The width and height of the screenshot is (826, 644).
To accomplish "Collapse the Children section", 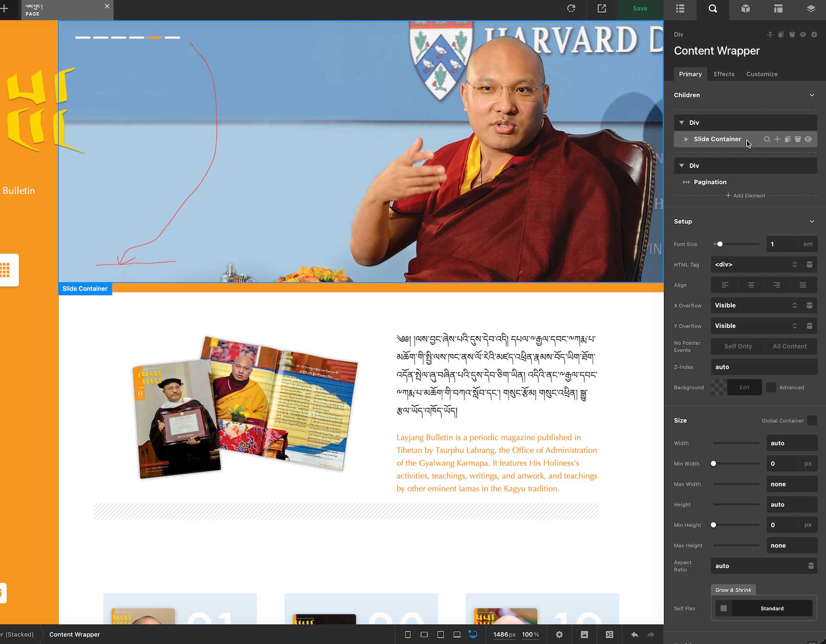I will coord(812,95).
